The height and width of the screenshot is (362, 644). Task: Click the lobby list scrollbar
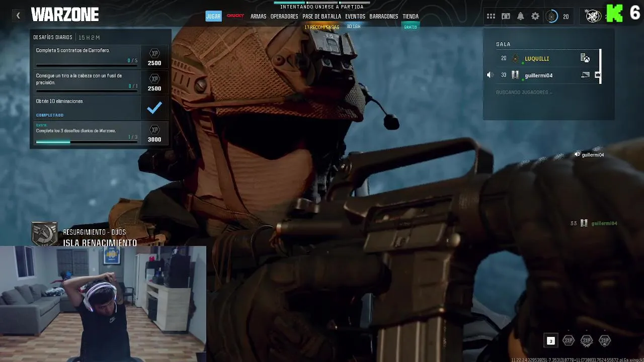600,66
